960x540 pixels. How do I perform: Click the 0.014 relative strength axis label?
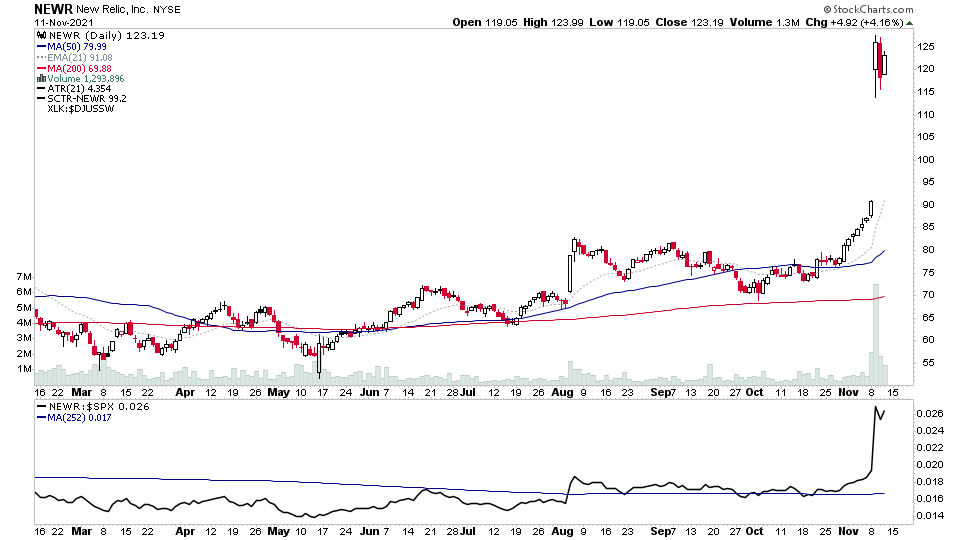click(x=929, y=516)
